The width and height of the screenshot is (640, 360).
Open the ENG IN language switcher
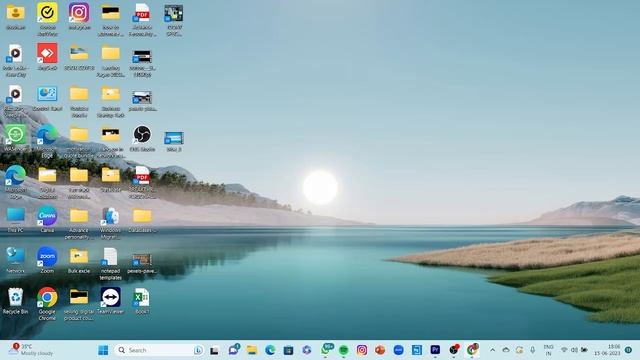click(549, 350)
